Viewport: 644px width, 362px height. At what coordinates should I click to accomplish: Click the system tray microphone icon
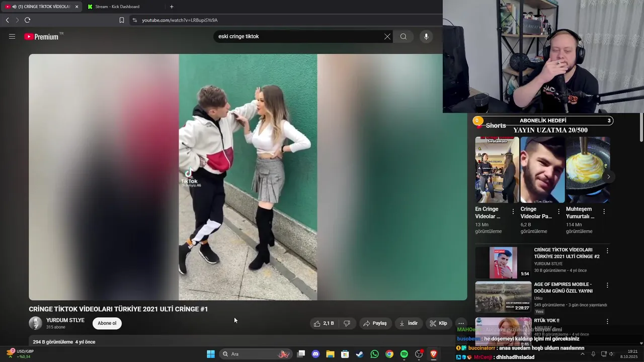pyautogui.click(x=593, y=354)
